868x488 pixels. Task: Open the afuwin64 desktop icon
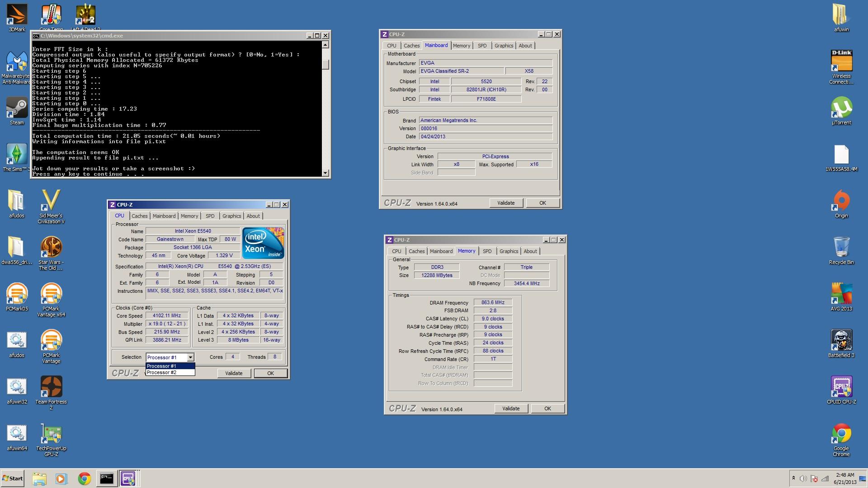tap(17, 437)
